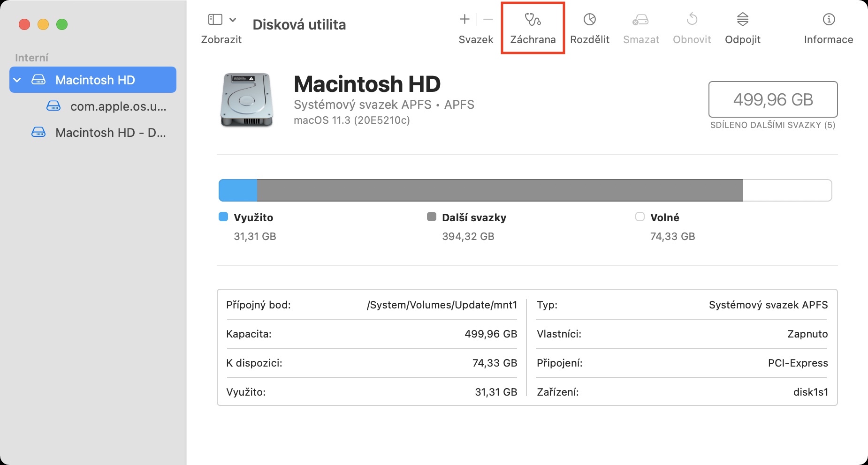Collapse the Macintosh HD tree chevron

point(17,80)
